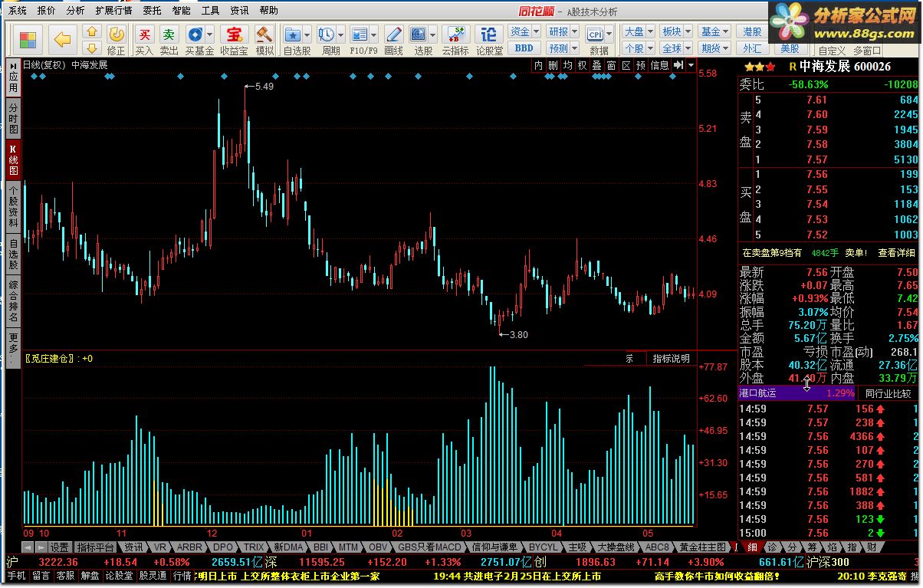Click the 修正 correction icon
Screen dimensions: 923x588
117,40
